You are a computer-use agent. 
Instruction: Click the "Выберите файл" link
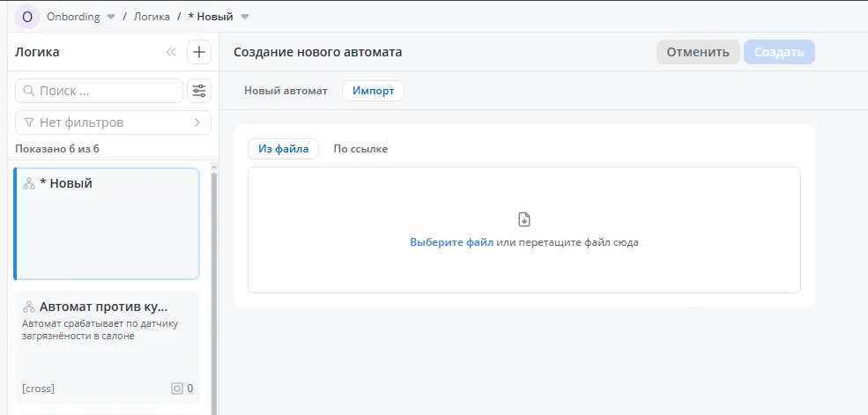coord(452,242)
